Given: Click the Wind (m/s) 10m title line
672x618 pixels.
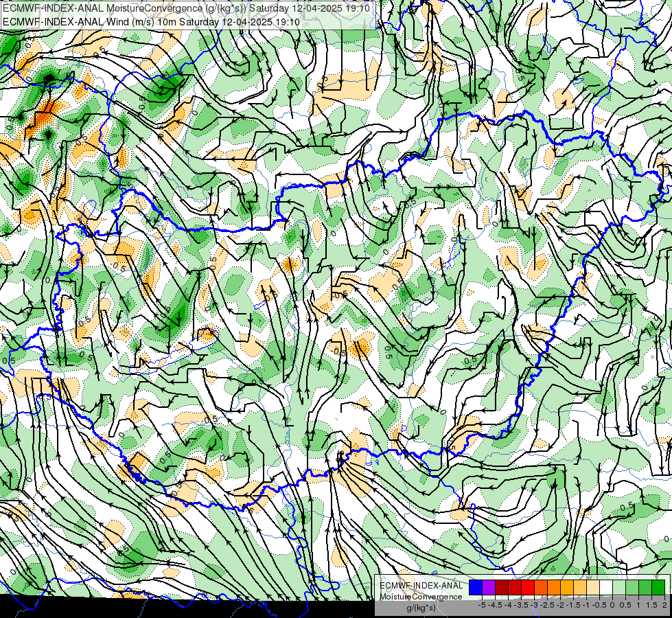Looking at the screenshot, I should [x=151, y=21].
